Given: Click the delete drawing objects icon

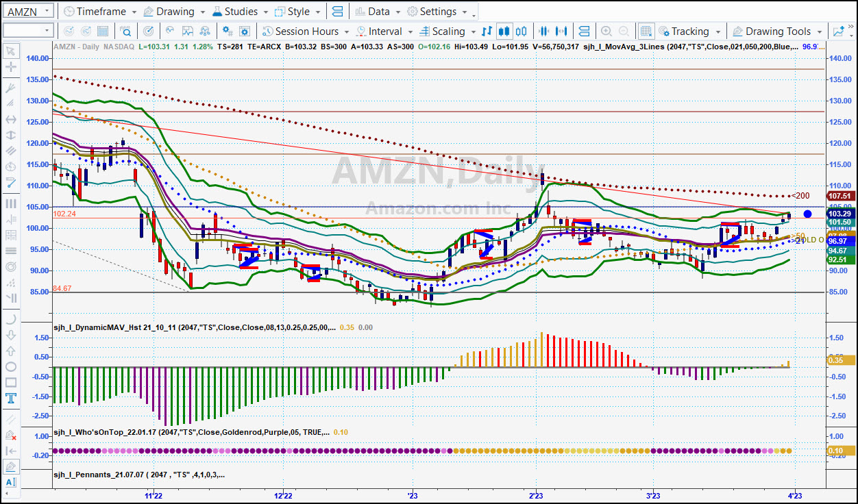Looking at the screenshot, I should [x=10, y=435].
